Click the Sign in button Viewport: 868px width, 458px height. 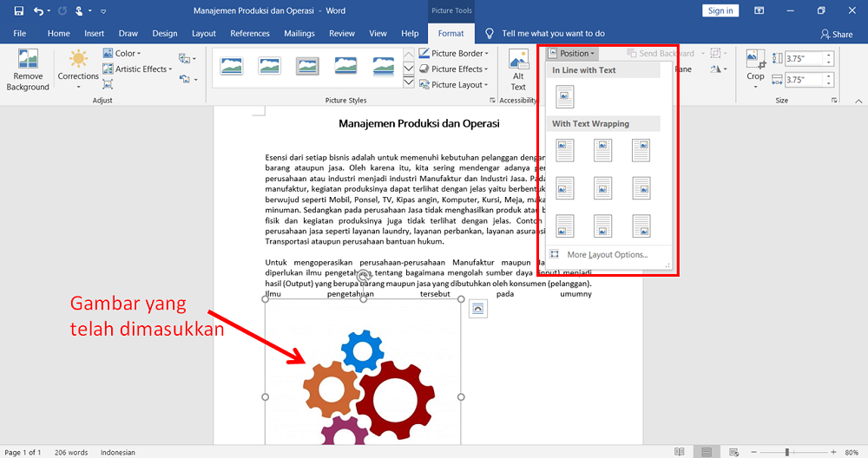(720, 10)
